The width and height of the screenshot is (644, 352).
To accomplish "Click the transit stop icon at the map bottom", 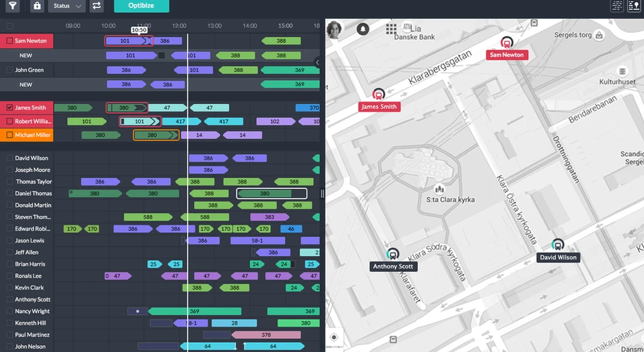I will pos(393,339).
